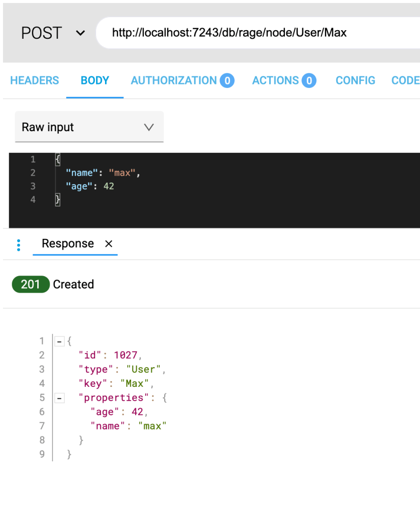Open the CODE tab
The image size is (420, 515).
coord(405,80)
